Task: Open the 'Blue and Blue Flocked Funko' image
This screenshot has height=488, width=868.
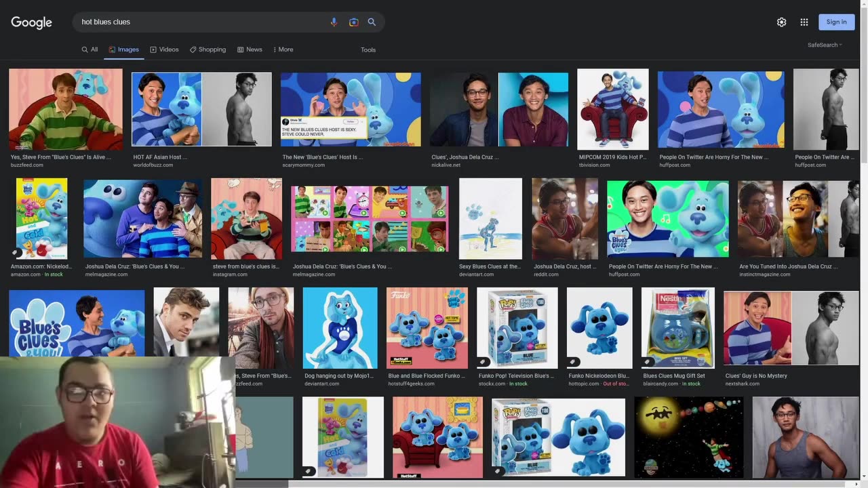Action: [x=427, y=328]
